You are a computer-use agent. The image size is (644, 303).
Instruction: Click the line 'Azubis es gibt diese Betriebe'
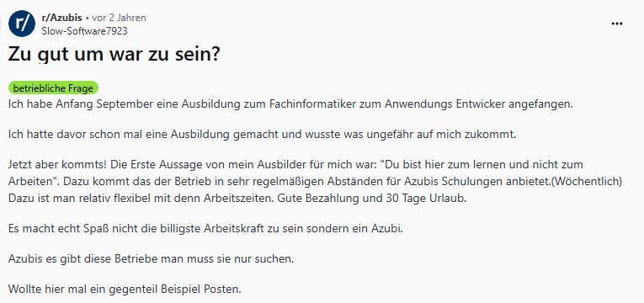point(152,259)
